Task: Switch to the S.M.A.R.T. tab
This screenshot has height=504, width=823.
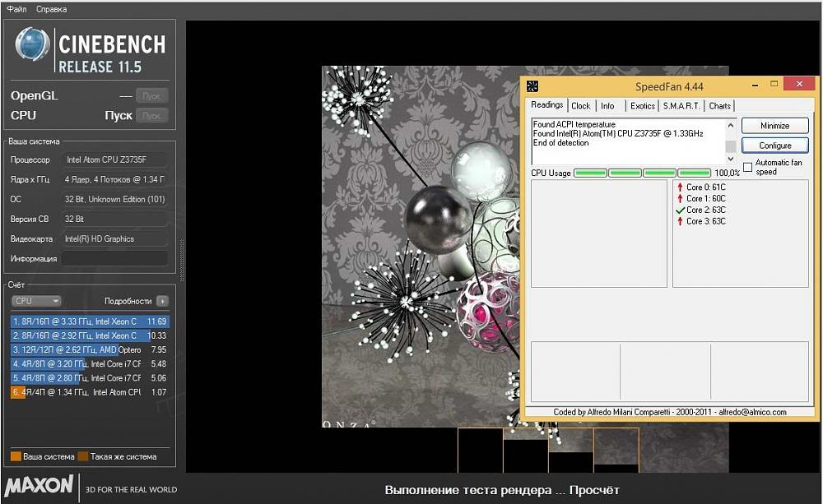Action: coord(681,106)
